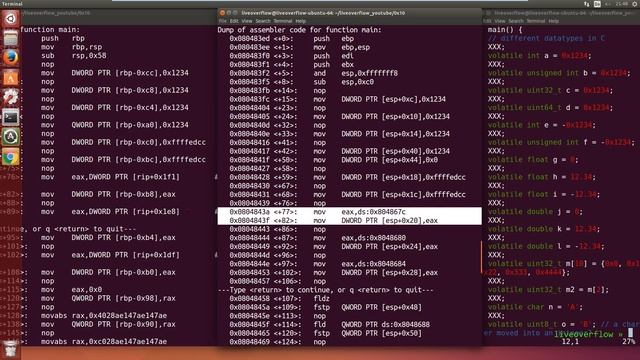
Task: Select the Terminal icon in the dock
Action: click(x=11, y=117)
